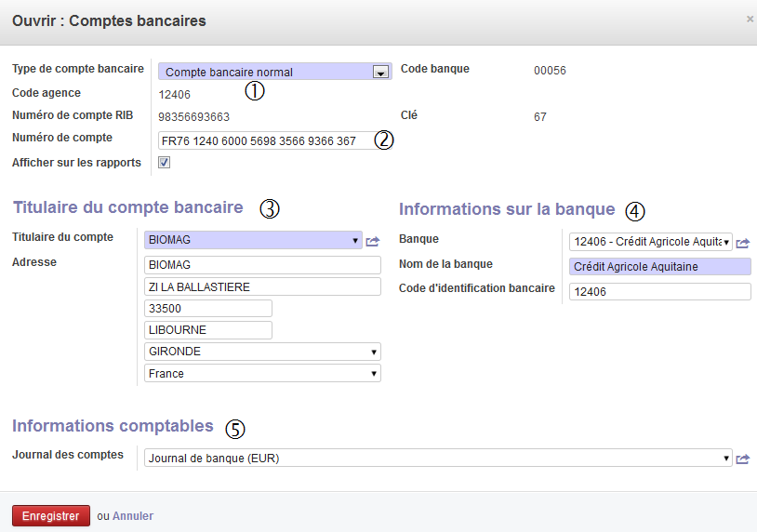Click the Code d'identification bancaire field
The height and width of the screenshot is (532, 757).
(x=660, y=292)
